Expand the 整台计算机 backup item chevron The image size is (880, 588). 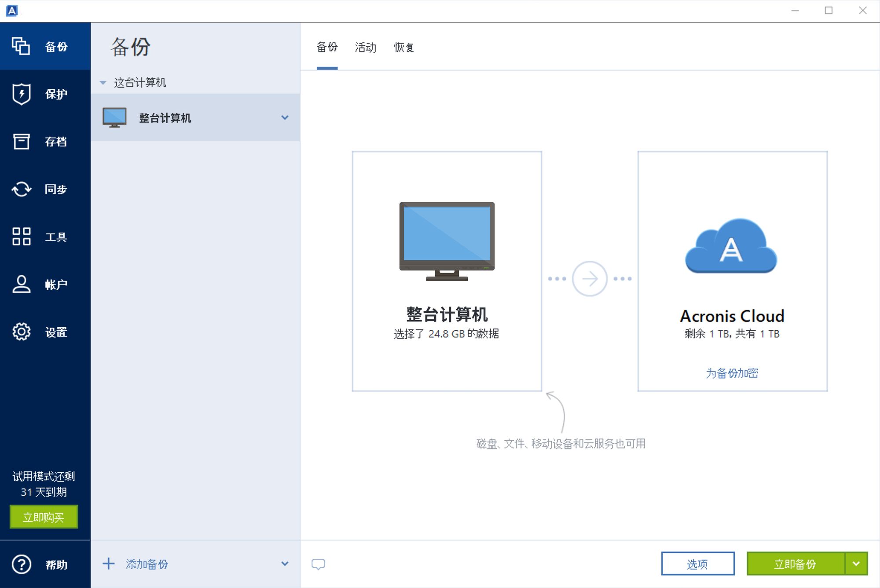tap(285, 117)
